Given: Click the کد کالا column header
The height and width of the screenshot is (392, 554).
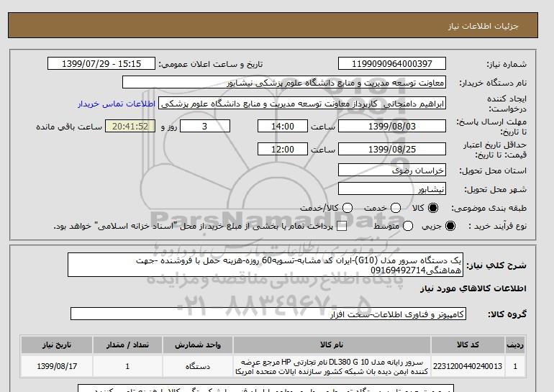Looking at the screenshot, I should tap(468, 345).
